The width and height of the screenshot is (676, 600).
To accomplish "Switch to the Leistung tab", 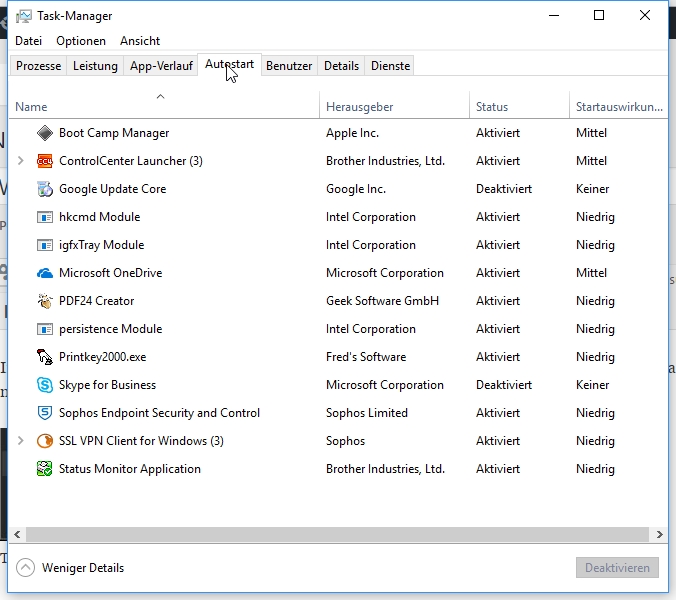I will tap(95, 66).
